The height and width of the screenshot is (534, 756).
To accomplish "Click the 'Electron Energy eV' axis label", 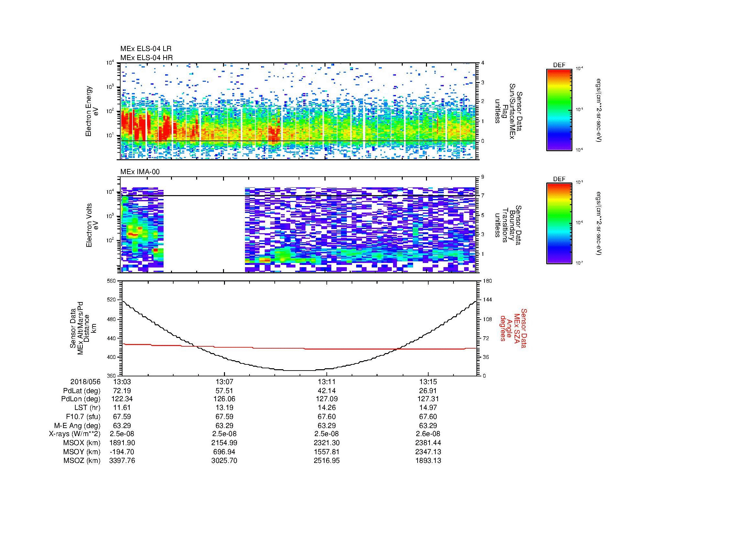I will [x=92, y=111].
